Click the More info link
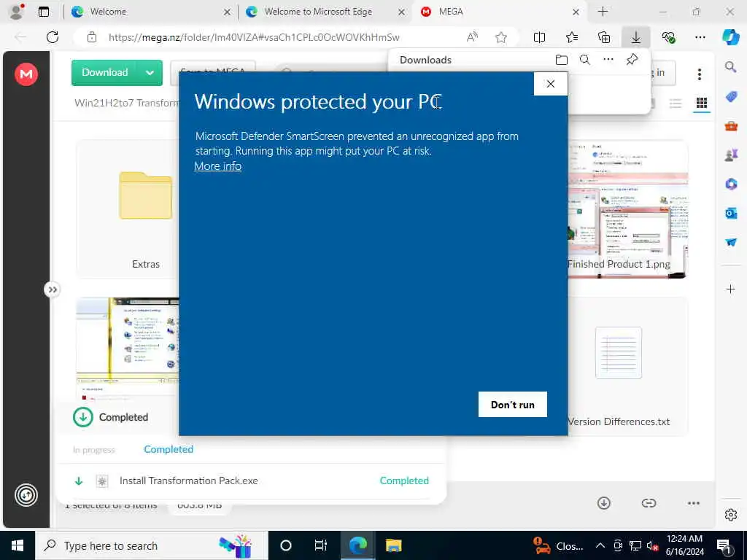747x560 pixels. 217,166
